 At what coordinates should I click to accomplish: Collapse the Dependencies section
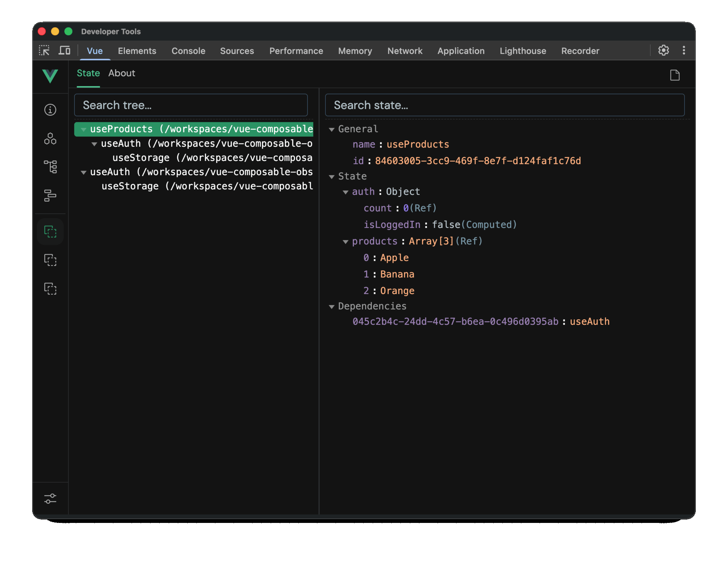tap(331, 306)
